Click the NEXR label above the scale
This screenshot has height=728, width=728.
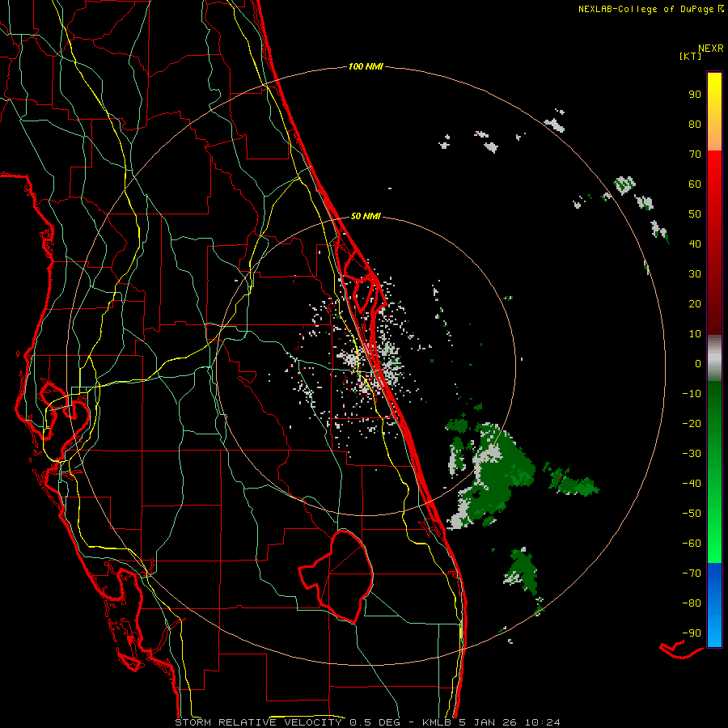coord(711,49)
